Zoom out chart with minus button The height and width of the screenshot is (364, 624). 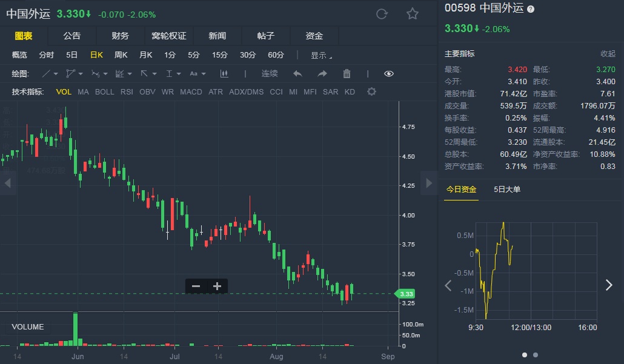tap(196, 286)
